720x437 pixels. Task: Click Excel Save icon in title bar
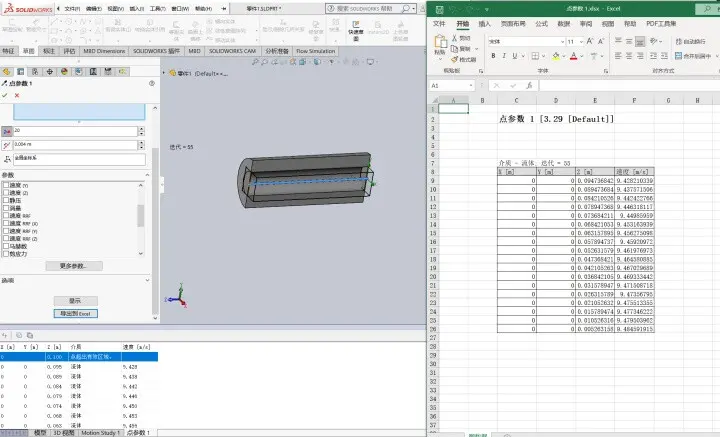point(439,9)
